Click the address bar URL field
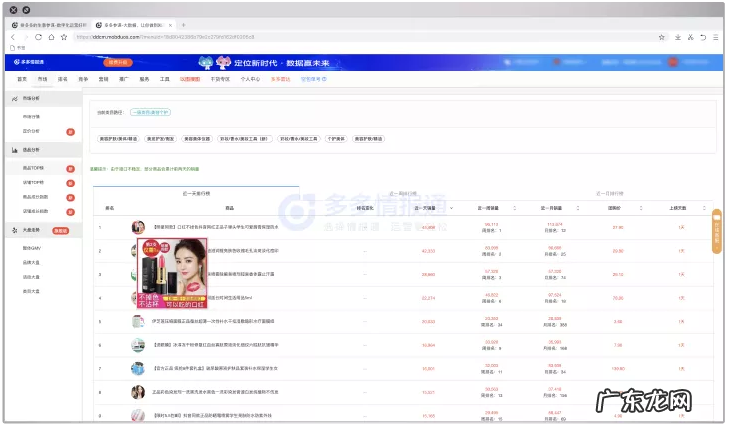 363,37
